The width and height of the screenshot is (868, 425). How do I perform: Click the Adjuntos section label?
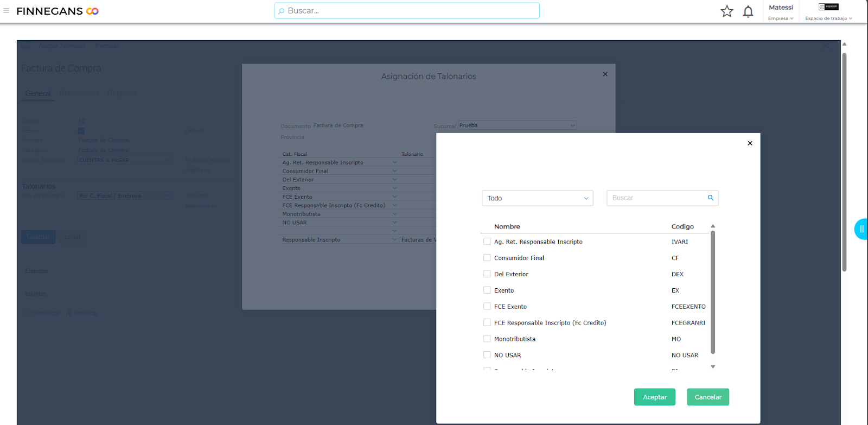point(35,294)
